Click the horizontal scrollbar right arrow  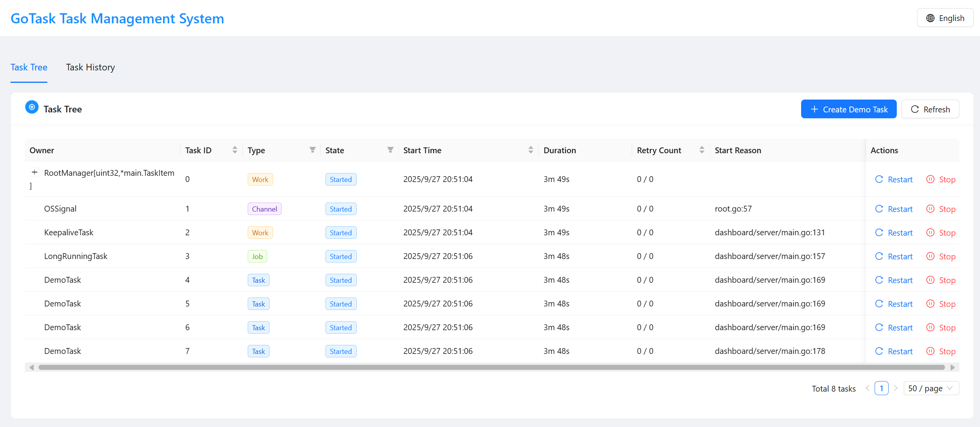952,367
